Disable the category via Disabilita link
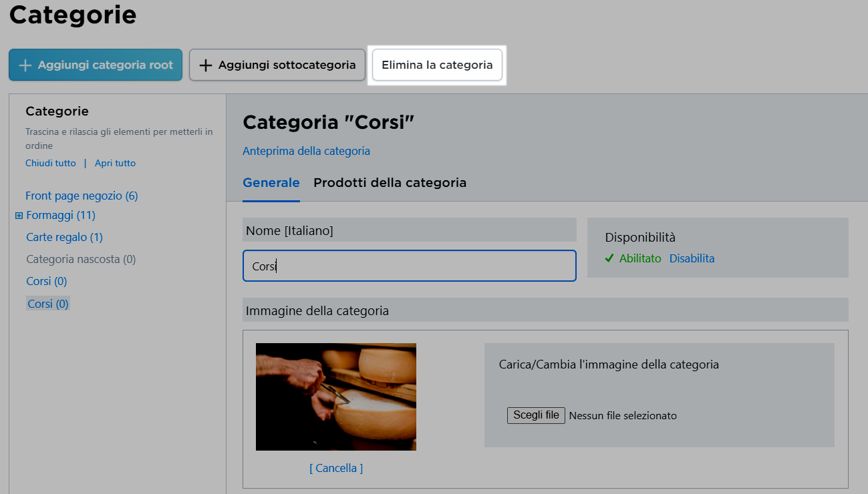 (692, 258)
